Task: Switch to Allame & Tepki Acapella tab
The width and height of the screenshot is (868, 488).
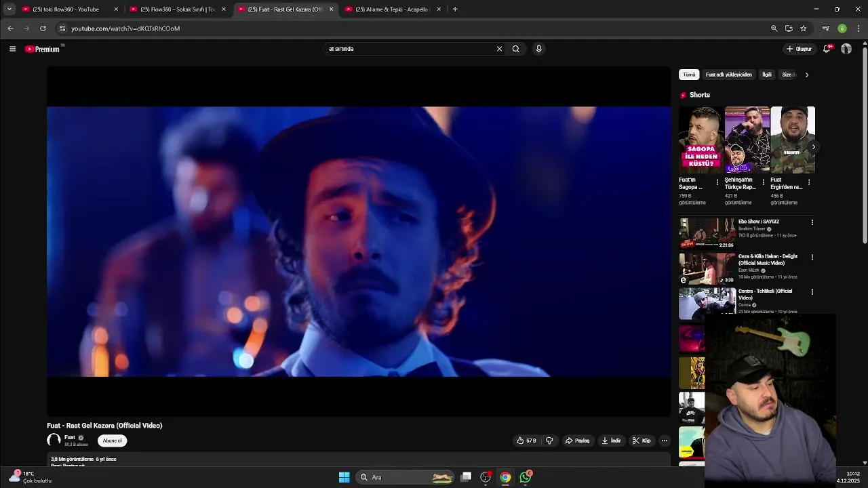Action: click(393, 9)
